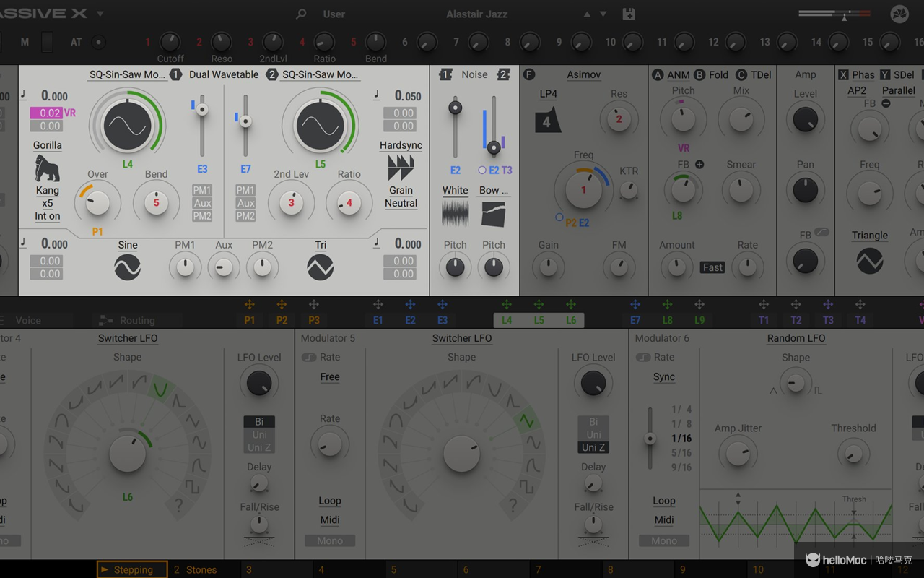Open the Random LFO type menu
924x578 pixels.
(x=796, y=338)
